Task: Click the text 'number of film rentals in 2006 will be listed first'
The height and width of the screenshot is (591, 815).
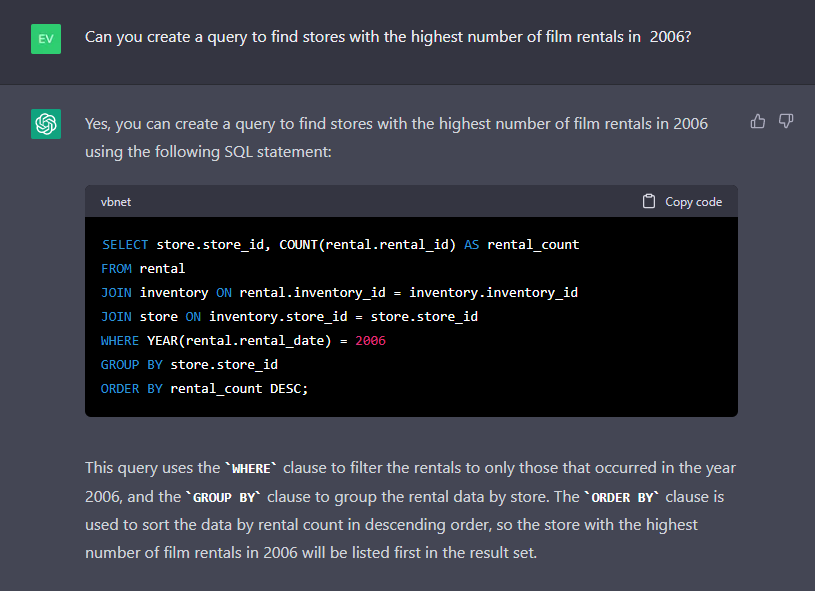Action: tap(253, 553)
